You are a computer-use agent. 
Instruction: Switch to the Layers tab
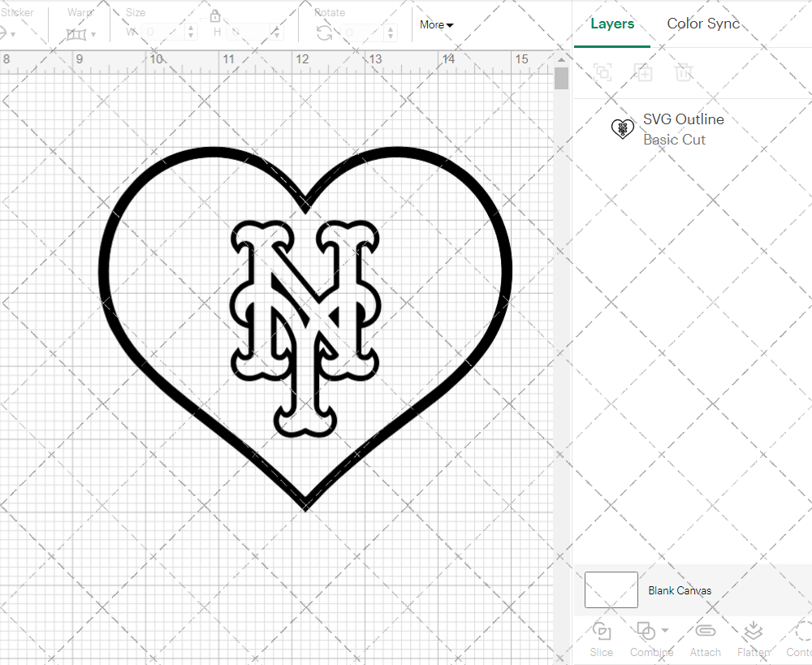click(612, 24)
